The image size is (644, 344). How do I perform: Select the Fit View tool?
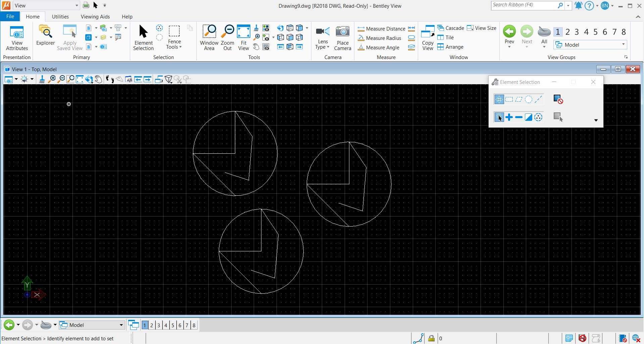coord(243,38)
